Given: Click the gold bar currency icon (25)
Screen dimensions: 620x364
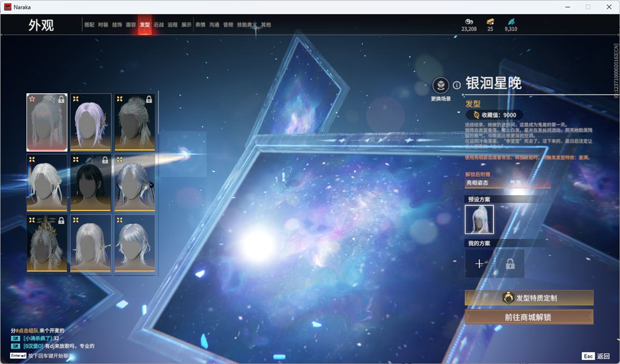Looking at the screenshot, I should pos(490,21).
